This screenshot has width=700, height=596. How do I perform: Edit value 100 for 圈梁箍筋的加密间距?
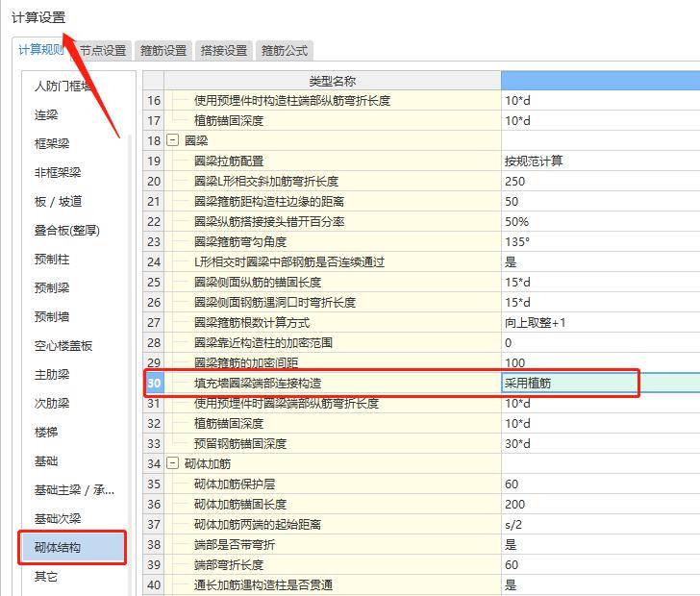[600, 362]
